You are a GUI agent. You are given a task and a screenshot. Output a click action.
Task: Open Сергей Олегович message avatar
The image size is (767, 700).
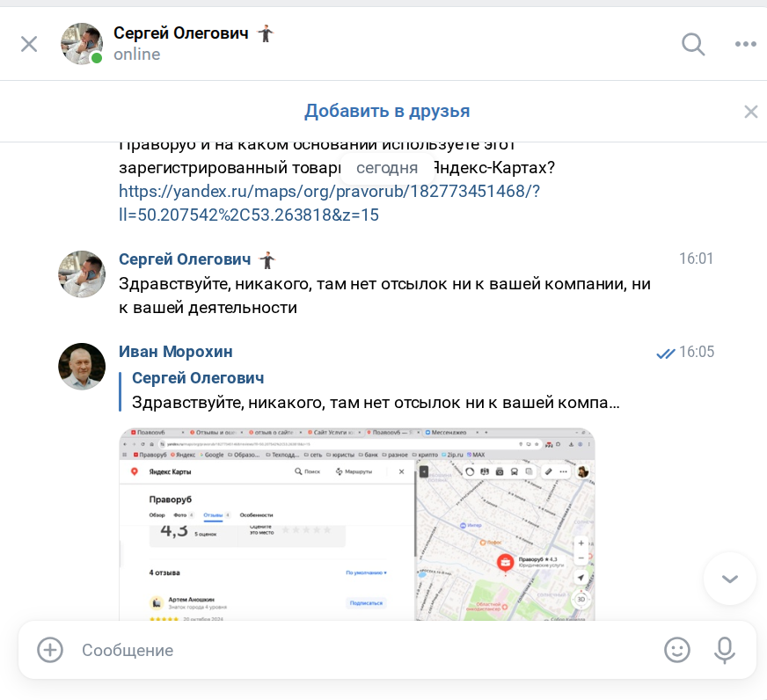[x=82, y=274]
